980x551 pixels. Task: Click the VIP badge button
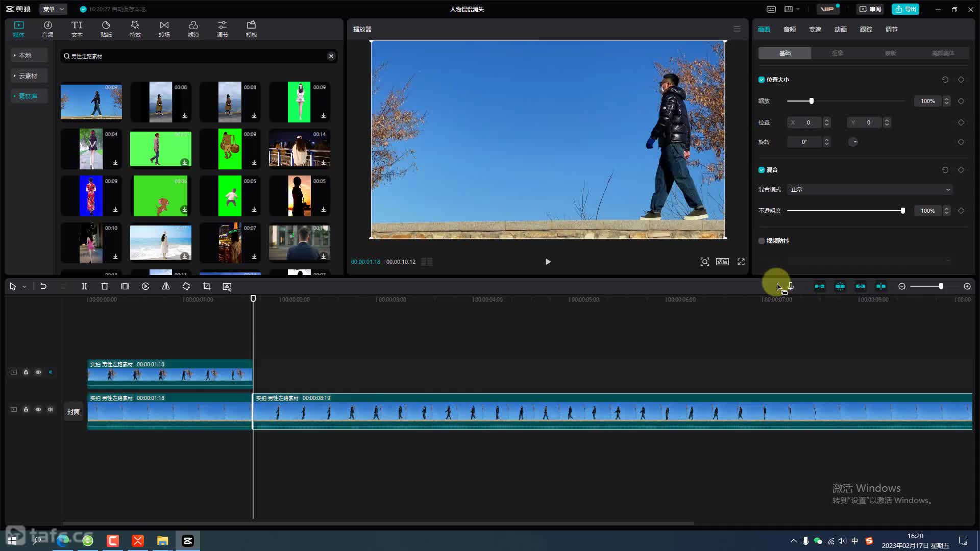pos(828,9)
